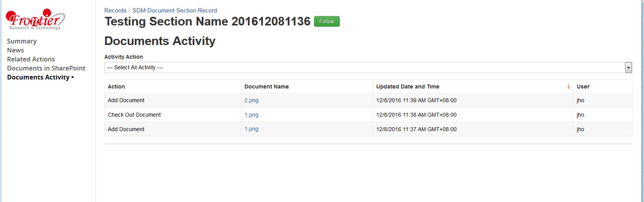Open the 2.png document link
Image resolution: width=644 pixels, height=202 pixels.
pos(251,100)
